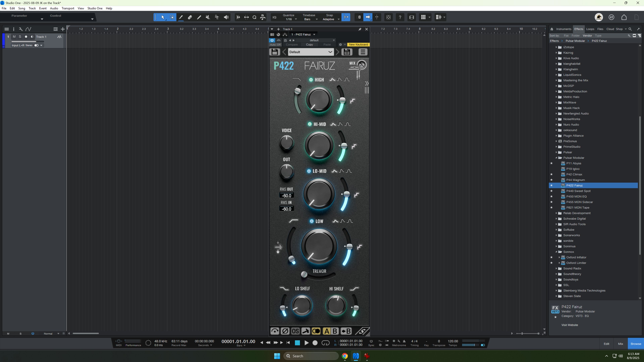Screen dimensions: 644x362
Task: Click the VOICE knob
Action: 286,143
